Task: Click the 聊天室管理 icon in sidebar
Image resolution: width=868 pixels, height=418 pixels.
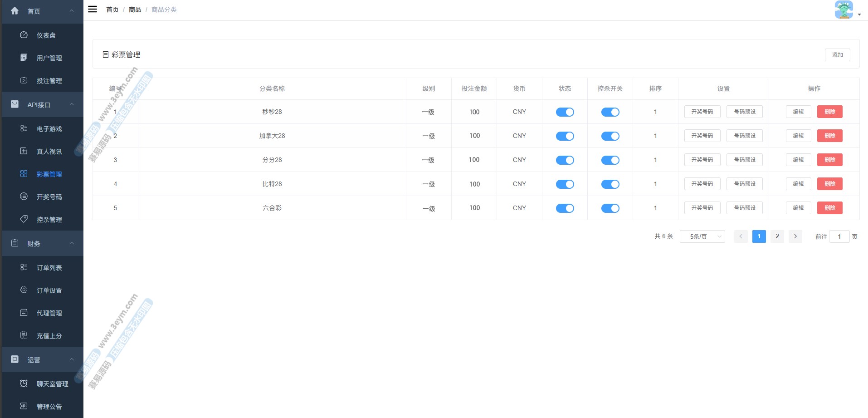Action: [x=24, y=384]
